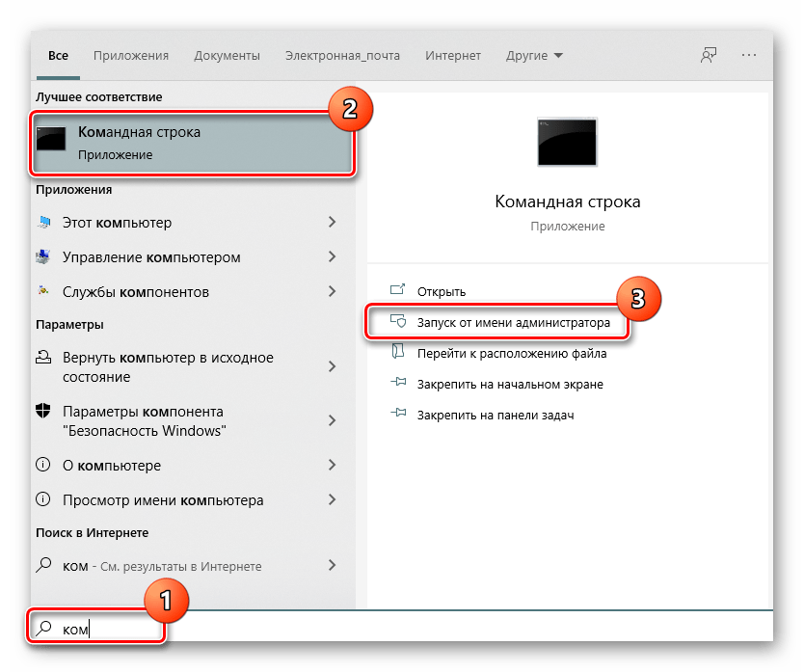Click the Этот компьютер monitor icon
This screenshot has width=804, height=672.
coord(44,223)
